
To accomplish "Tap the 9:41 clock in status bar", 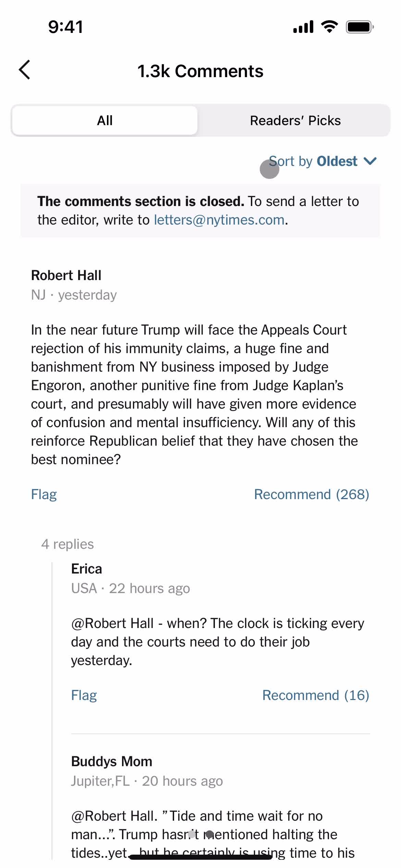I will click(x=65, y=27).
